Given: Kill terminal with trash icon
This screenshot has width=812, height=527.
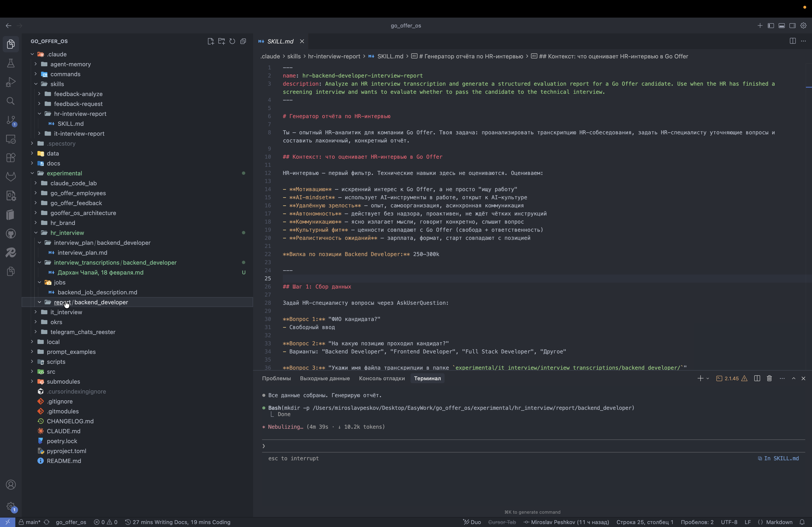Looking at the screenshot, I should (x=769, y=378).
